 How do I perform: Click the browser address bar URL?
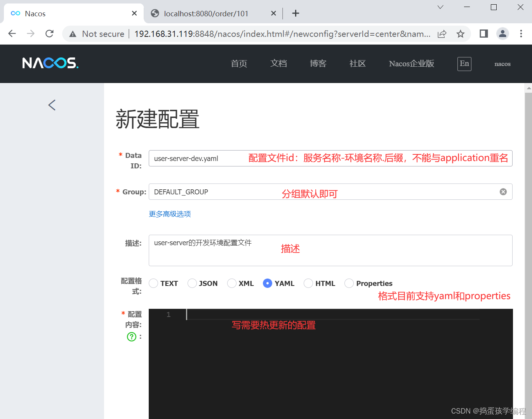tap(282, 34)
